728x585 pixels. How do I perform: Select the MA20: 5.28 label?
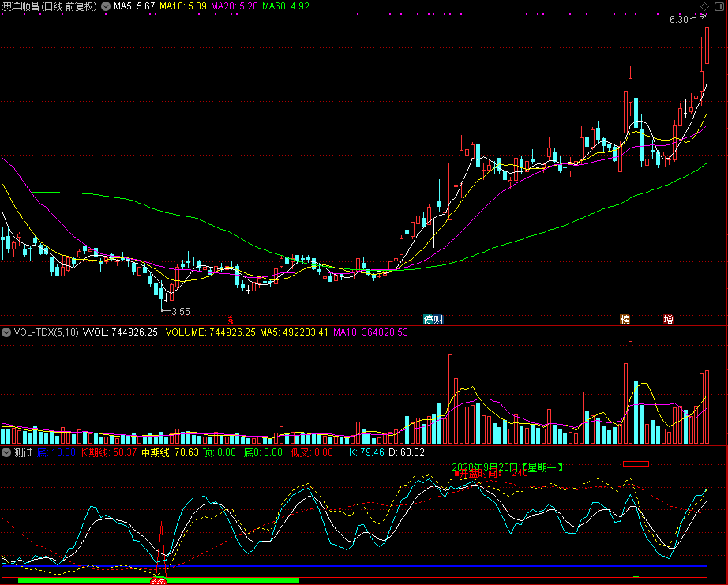235,6
